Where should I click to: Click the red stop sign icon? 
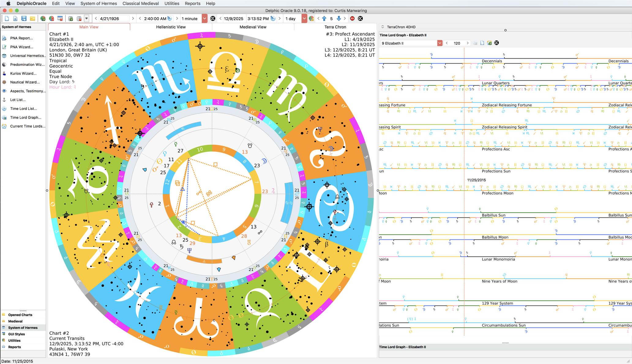(x=352, y=19)
